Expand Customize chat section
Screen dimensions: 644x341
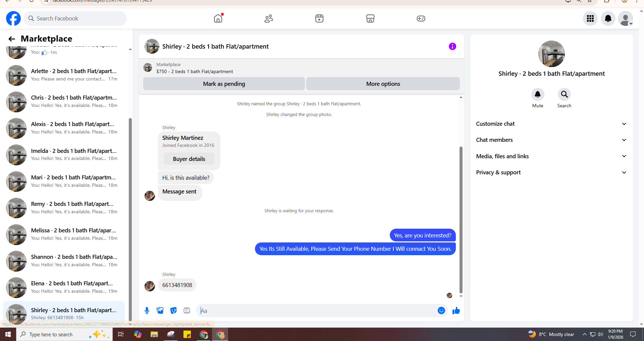tap(551, 124)
